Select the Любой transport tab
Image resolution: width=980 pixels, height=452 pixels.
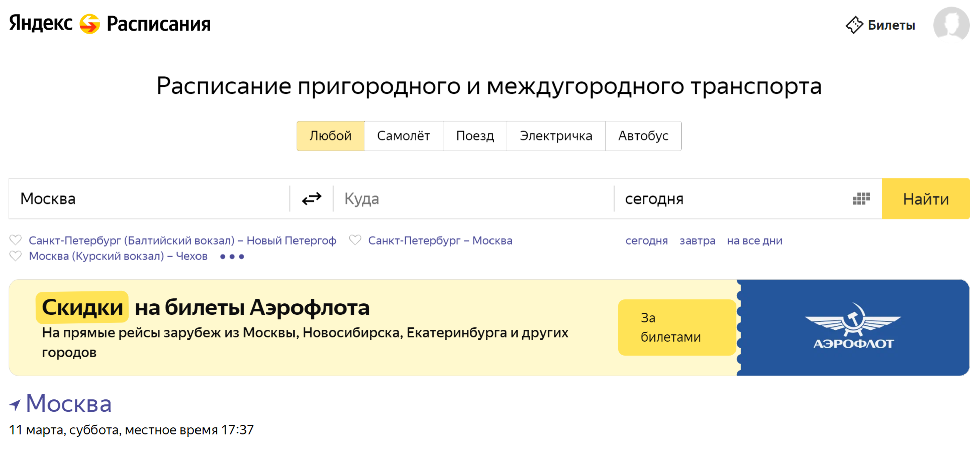click(x=330, y=136)
